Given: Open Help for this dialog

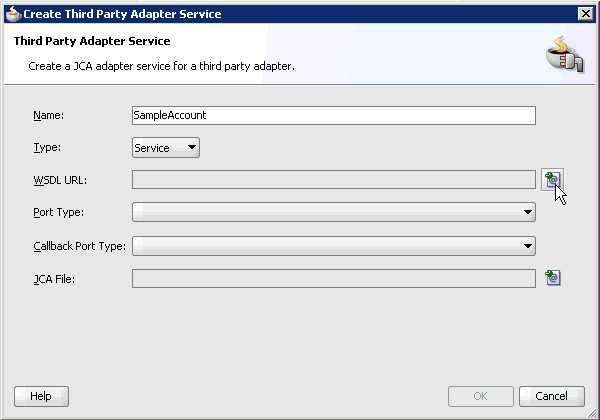Looking at the screenshot, I should click(x=41, y=396).
